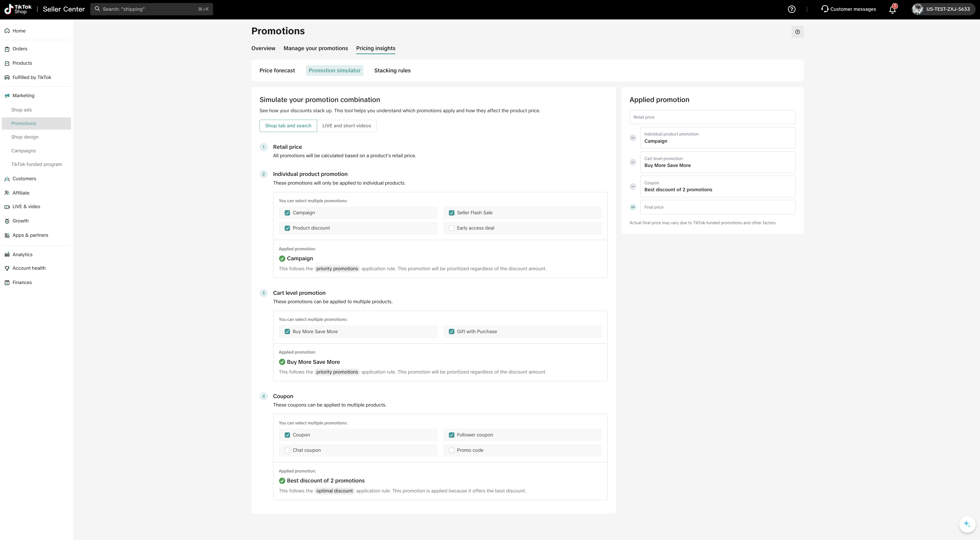980x540 pixels.
Task: Collapse the Marketing sidebar section
Action: [23, 96]
